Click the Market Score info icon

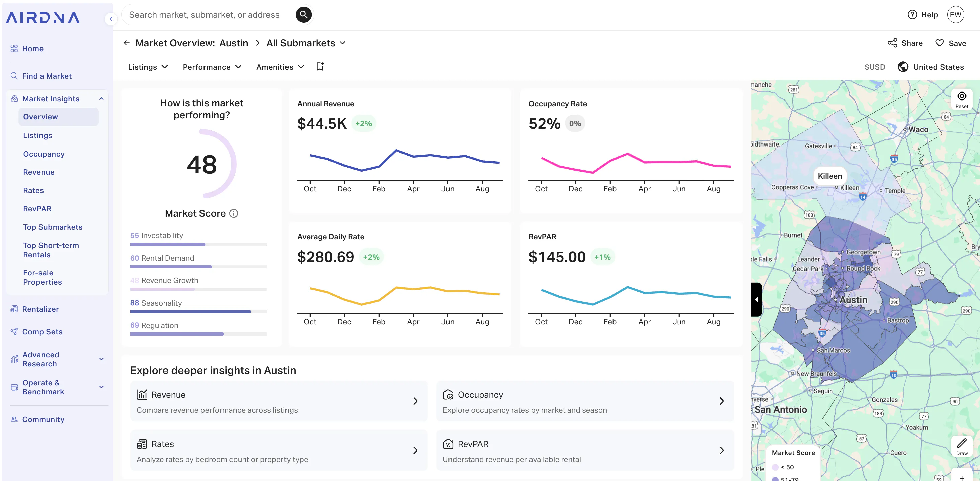click(x=234, y=214)
